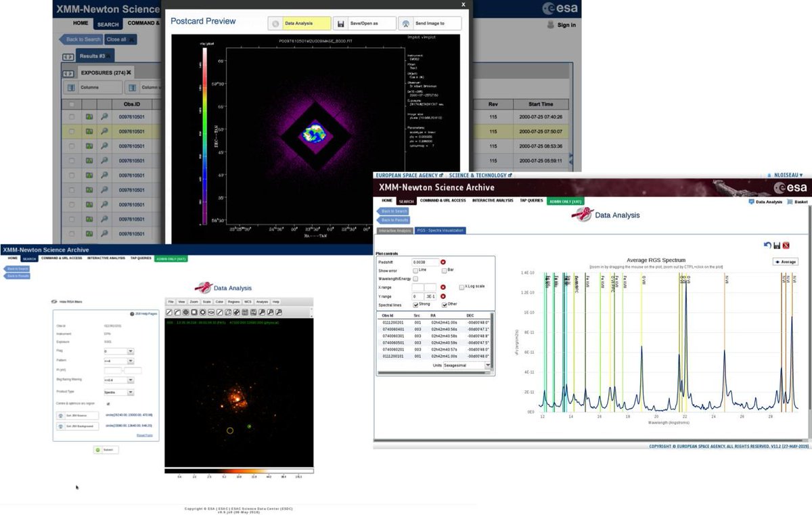Image resolution: width=812 pixels, height=515 pixels.
Task: Open the Regions menu in JS9 viewer
Action: click(x=233, y=302)
